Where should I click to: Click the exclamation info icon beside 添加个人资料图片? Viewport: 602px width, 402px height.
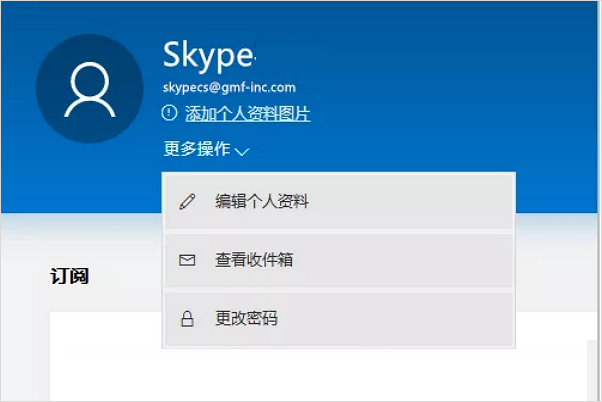(169, 113)
